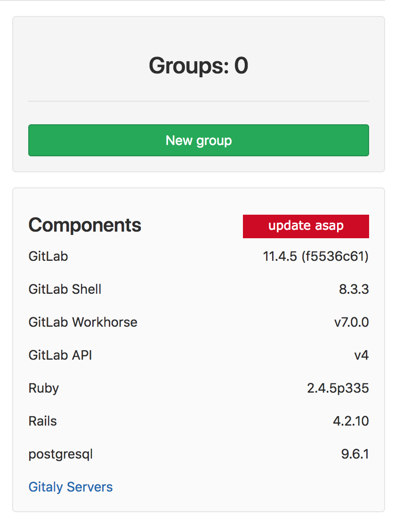
Task: Select Workhorse version v7.0.0
Action: coord(351,322)
